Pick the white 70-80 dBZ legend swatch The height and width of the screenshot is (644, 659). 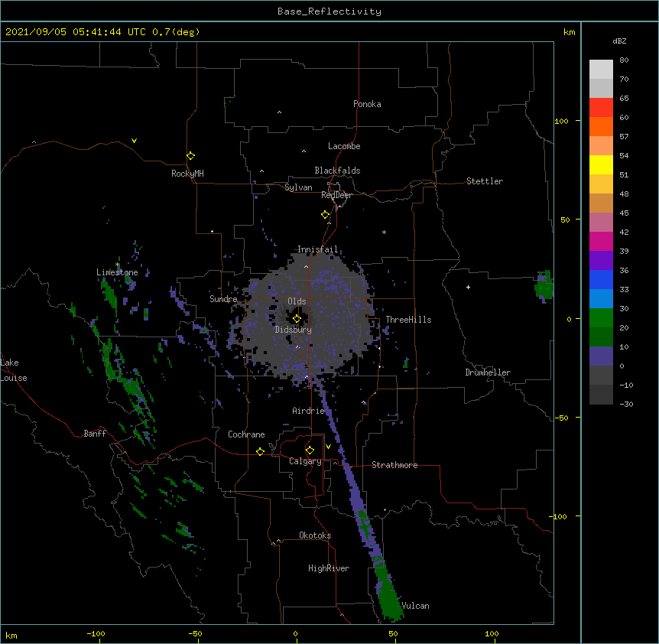[x=601, y=70]
